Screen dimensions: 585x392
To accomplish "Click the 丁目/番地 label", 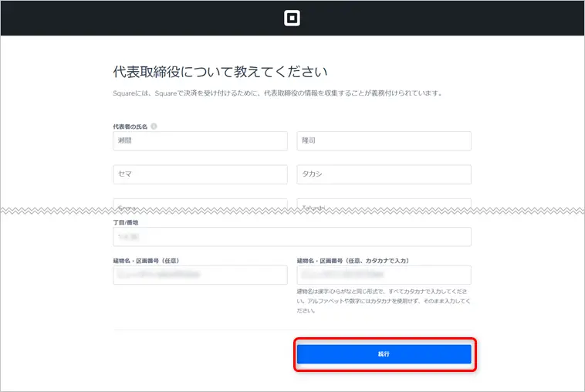I will [126, 221].
